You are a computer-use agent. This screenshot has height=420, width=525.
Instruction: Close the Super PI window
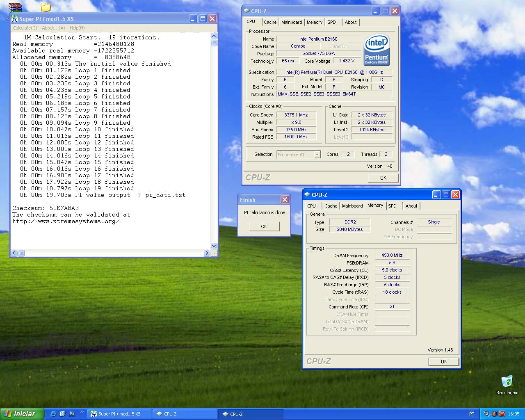pos(212,18)
